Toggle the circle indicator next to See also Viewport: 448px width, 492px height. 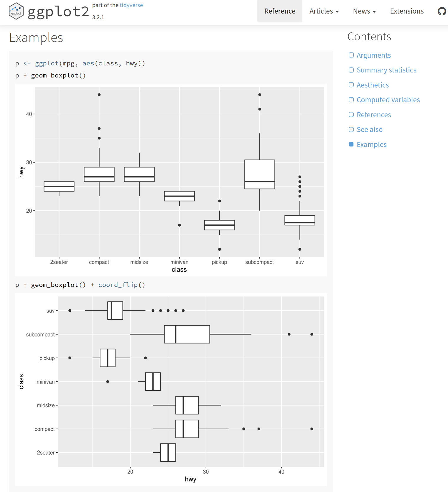351,129
